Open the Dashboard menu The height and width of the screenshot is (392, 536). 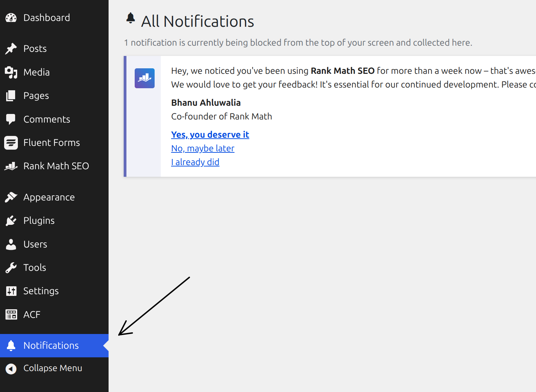[x=54, y=18]
